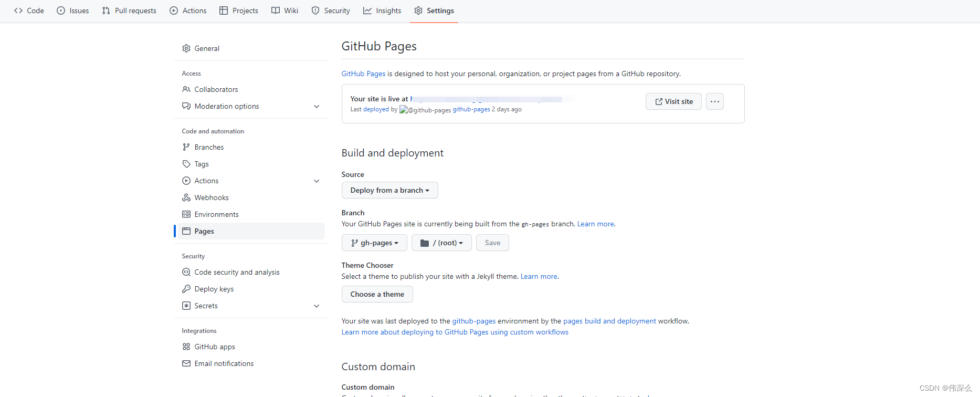Click the Deploy keys key icon
980x397 pixels.
click(186, 289)
